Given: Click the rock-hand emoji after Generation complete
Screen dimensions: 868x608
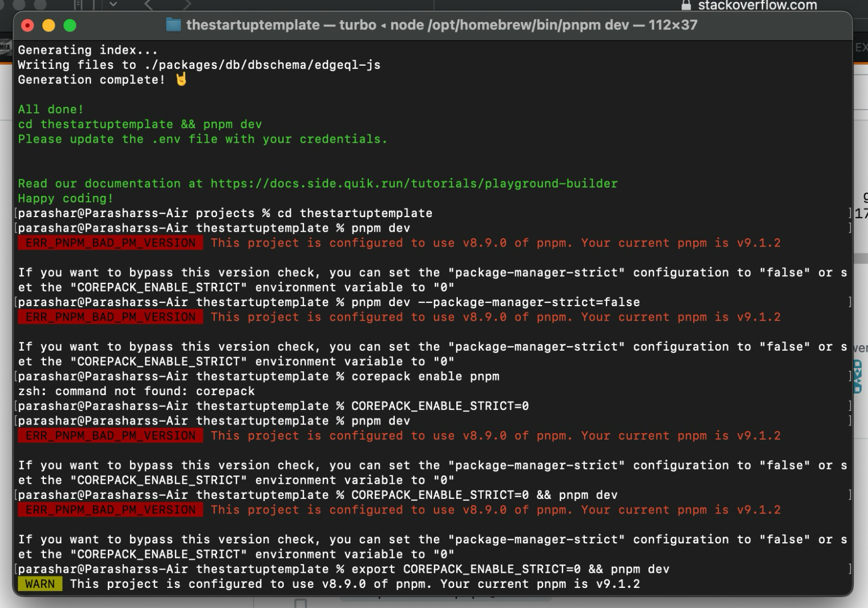Looking at the screenshot, I should point(181,80).
